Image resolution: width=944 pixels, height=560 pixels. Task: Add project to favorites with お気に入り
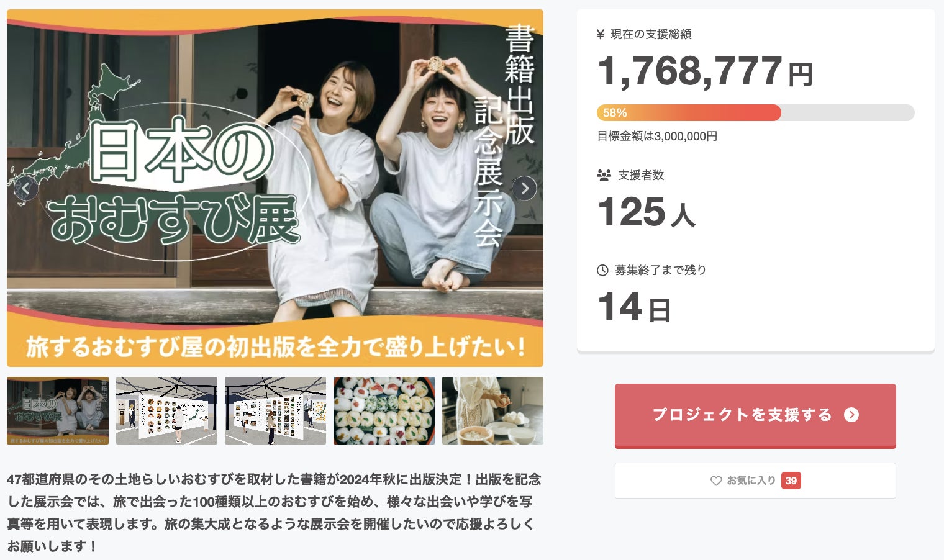(x=755, y=481)
